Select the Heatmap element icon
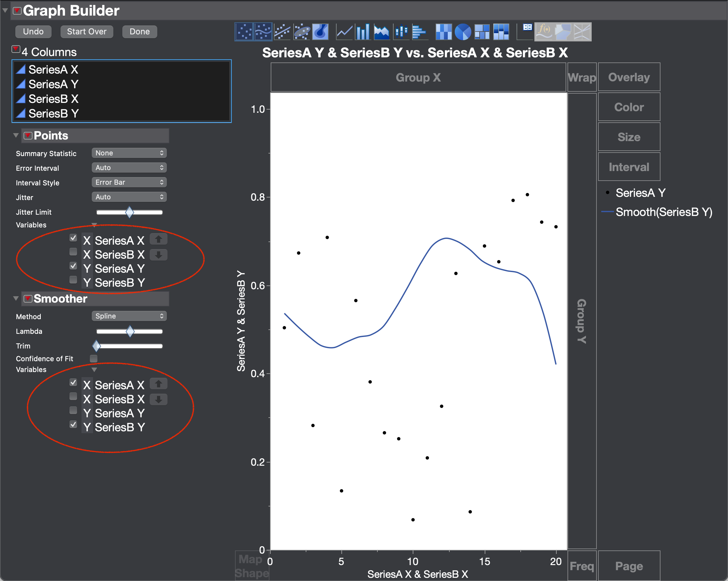 coord(443,32)
